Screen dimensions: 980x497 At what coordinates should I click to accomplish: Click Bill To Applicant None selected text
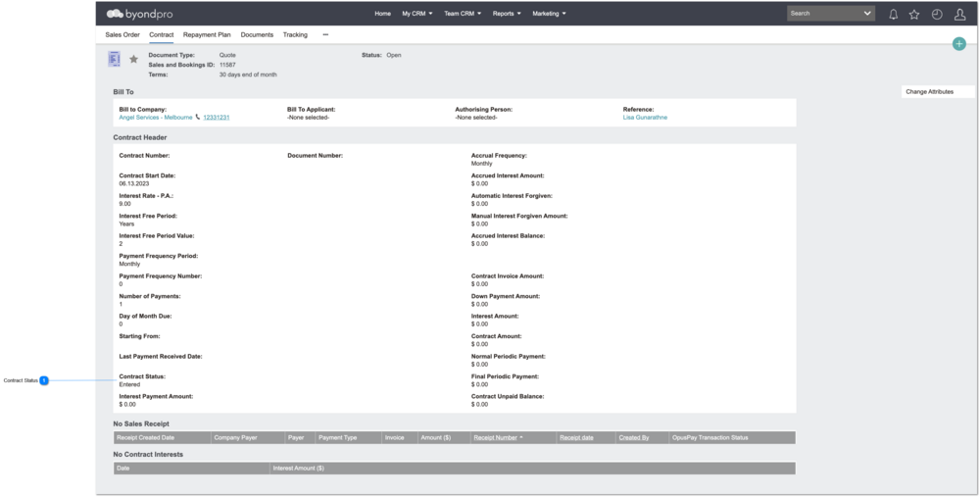[x=308, y=118]
